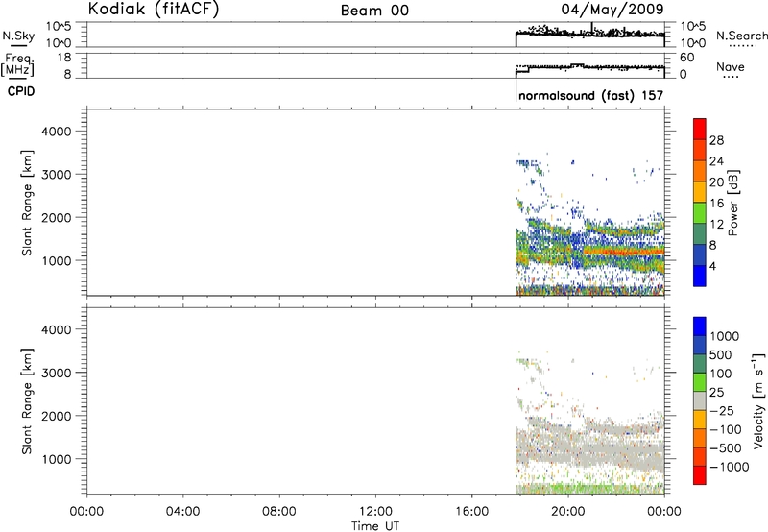This screenshot has height=532, width=768.
Task: Click the '08:00' time axis label
Action: 278,512
